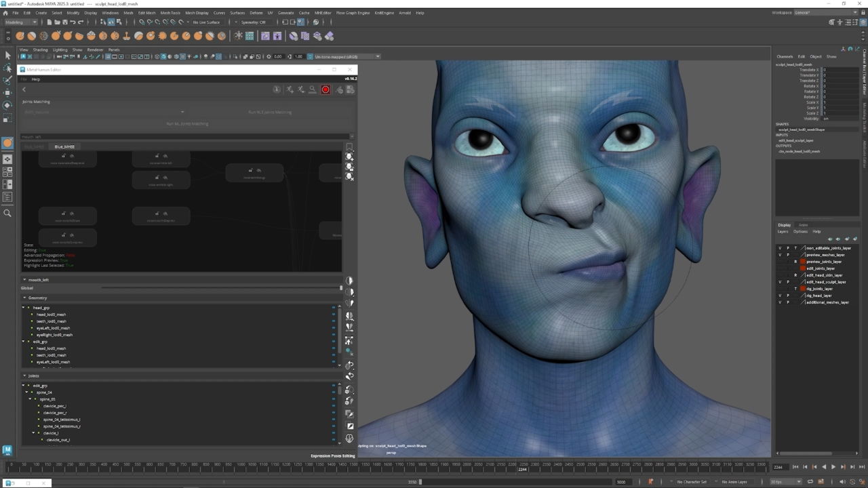Select the Paint Selection tool in the left toolbox
The image size is (868, 488).
pyautogui.click(x=7, y=80)
